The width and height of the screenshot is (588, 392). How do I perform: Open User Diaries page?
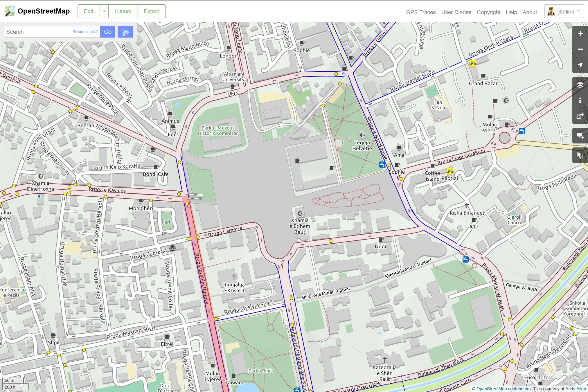pyautogui.click(x=456, y=12)
